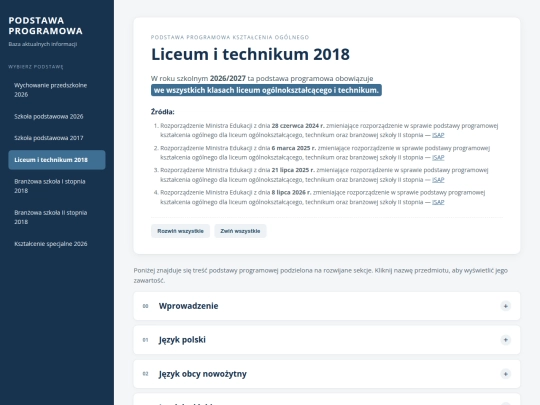Open the Język polski section header
540x405 pixels.
click(326, 340)
